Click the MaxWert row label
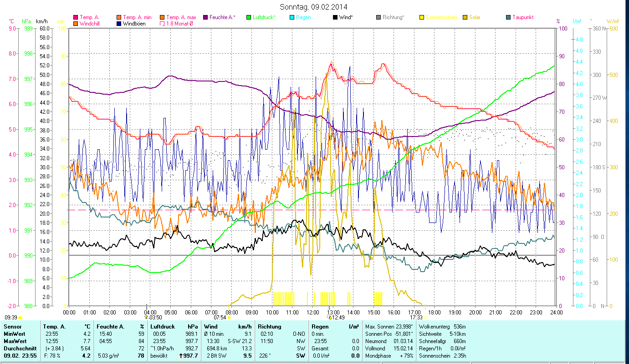The image size is (629, 364). (15, 341)
